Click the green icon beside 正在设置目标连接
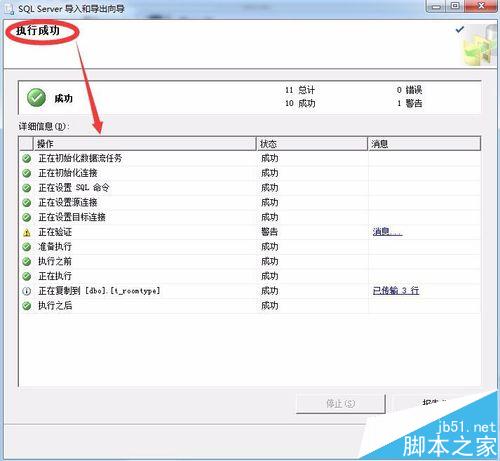Screen dimensions: 500x461 pyautogui.click(x=26, y=217)
